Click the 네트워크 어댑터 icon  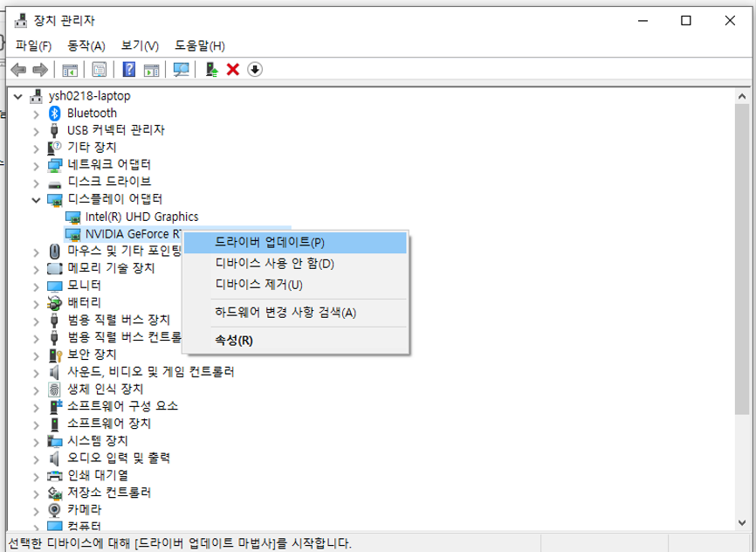point(54,165)
